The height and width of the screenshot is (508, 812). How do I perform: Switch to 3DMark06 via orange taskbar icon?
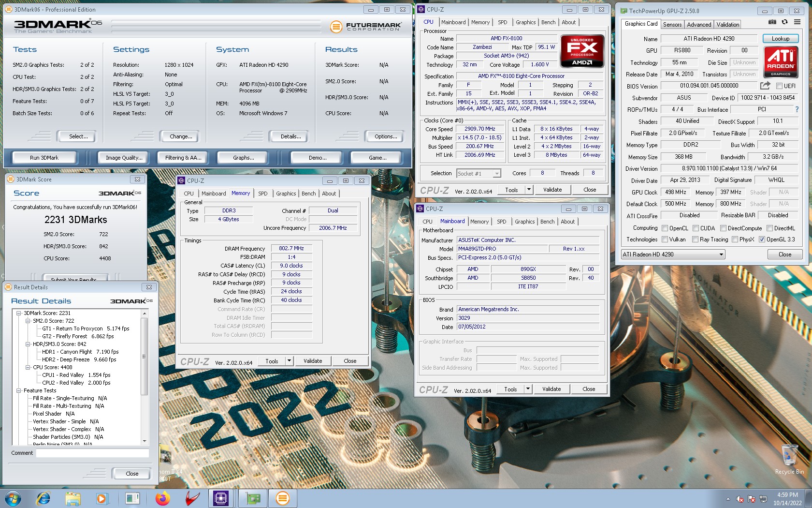click(x=283, y=498)
